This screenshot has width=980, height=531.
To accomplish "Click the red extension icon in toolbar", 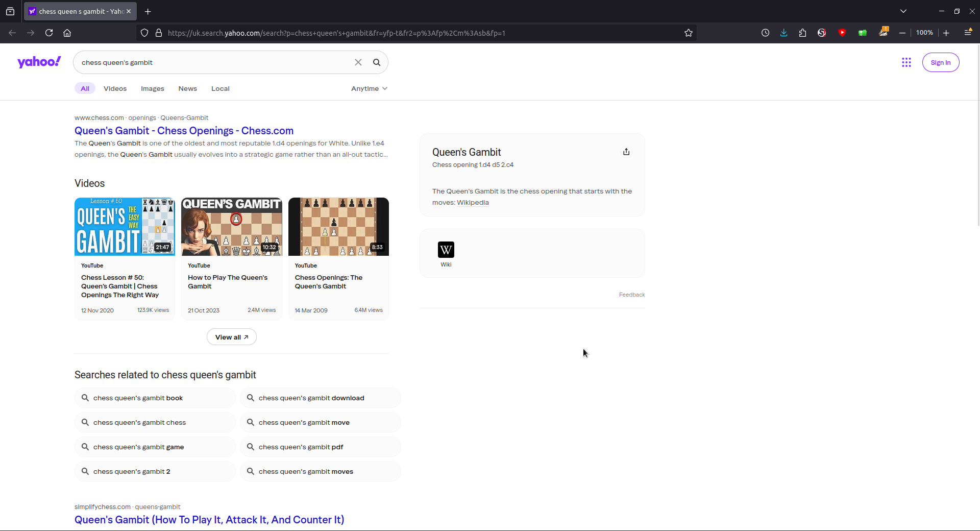I will point(842,33).
